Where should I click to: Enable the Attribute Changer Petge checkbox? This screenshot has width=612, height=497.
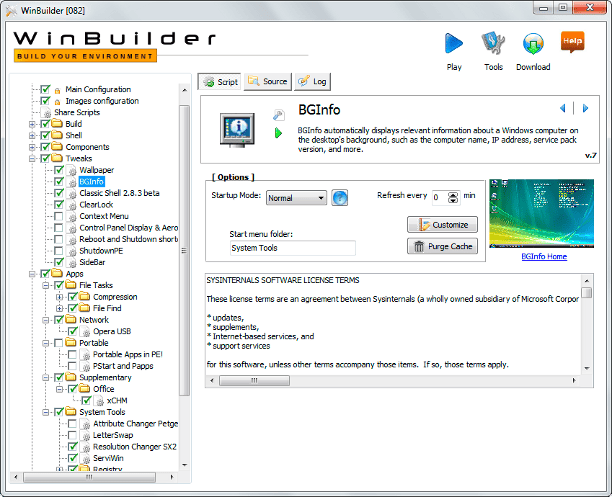tap(72, 424)
